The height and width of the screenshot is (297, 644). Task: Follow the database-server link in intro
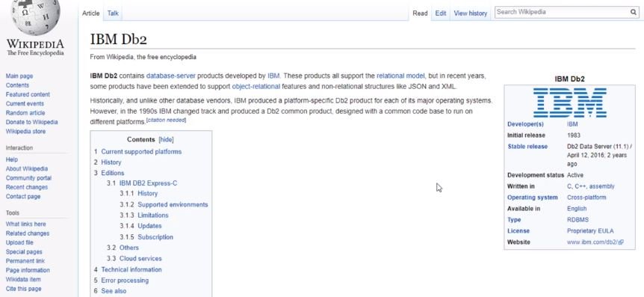[171, 76]
